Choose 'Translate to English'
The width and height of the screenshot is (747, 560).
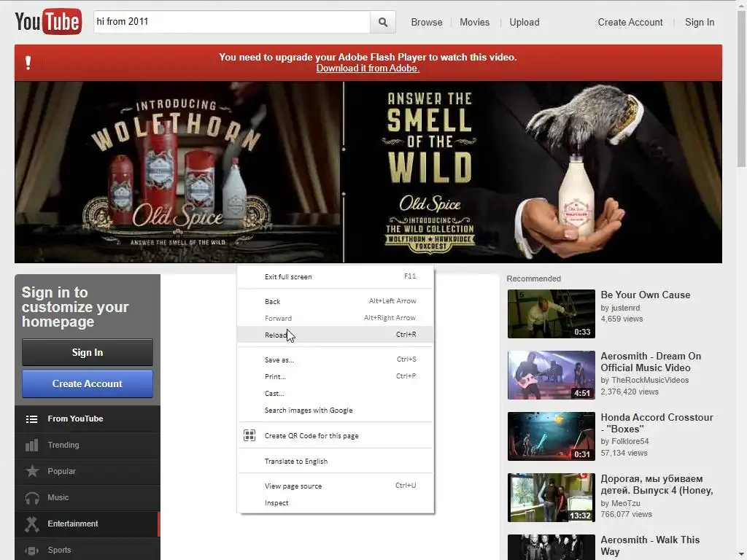click(x=336, y=461)
